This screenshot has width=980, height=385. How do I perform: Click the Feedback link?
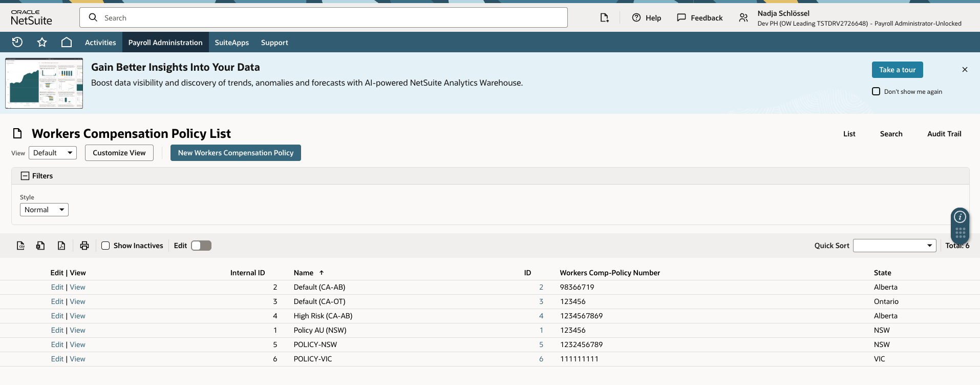(707, 18)
